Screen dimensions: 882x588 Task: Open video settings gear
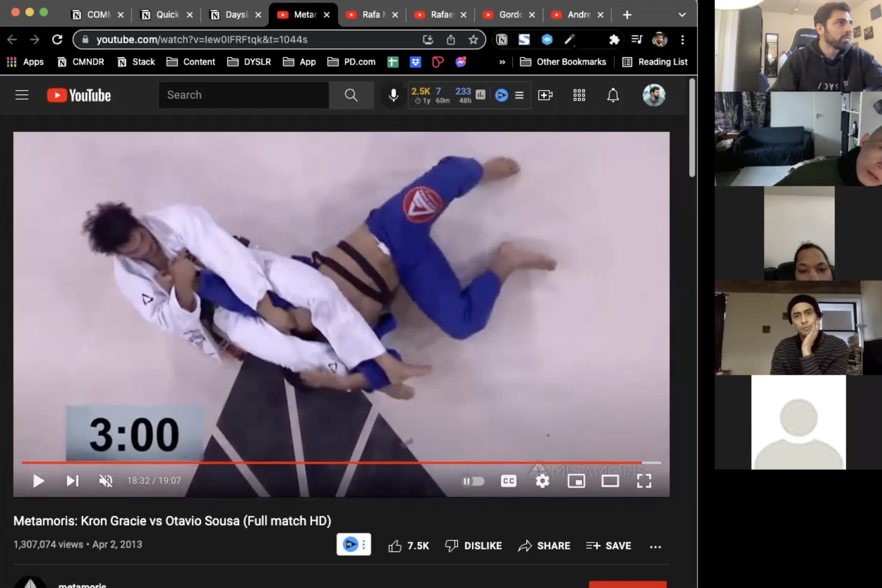point(542,481)
